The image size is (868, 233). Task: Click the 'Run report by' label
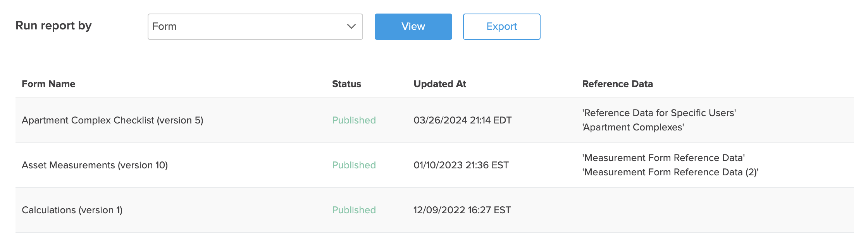point(53,25)
